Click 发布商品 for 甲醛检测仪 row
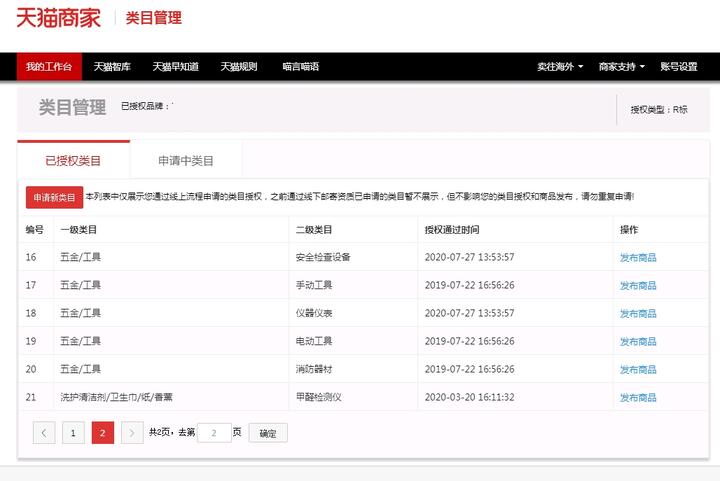This screenshot has height=481, width=720. (x=638, y=397)
